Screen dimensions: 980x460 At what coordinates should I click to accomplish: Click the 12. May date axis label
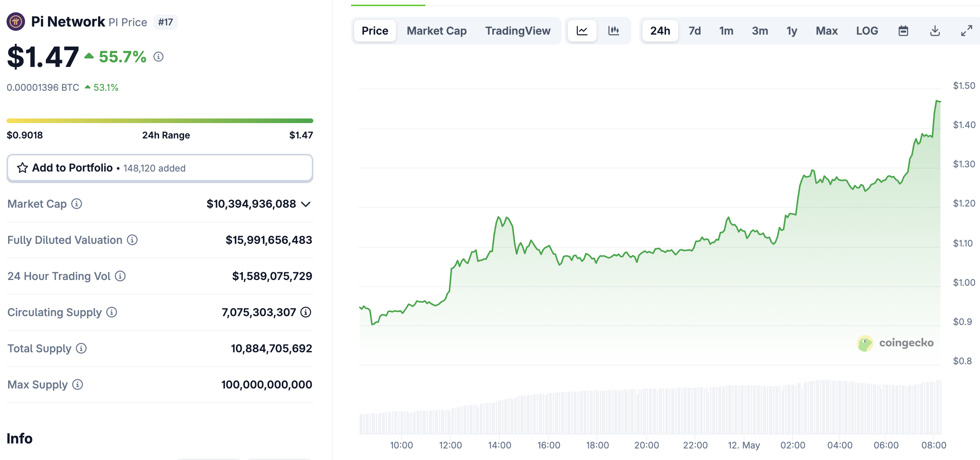[744, 445]
